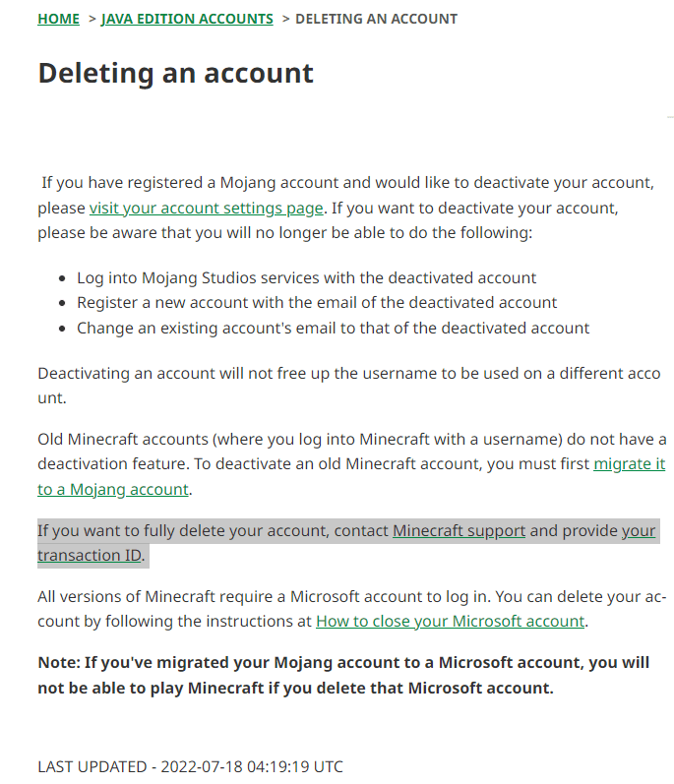Click the 'Register a new account' bullet item
The height and width of the screenshot is (784, 674).
(317, 303)
